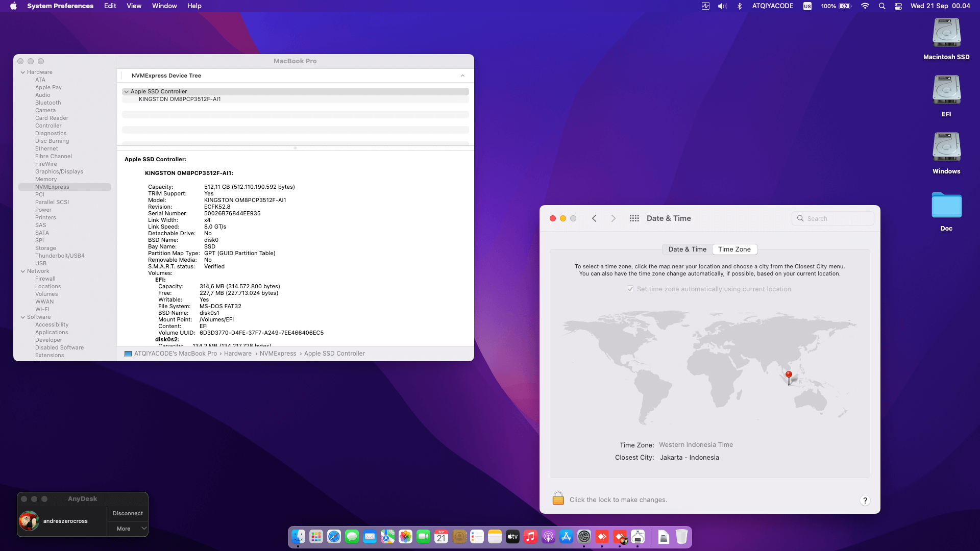Open the Mail app in the Dock

point(370,537)
